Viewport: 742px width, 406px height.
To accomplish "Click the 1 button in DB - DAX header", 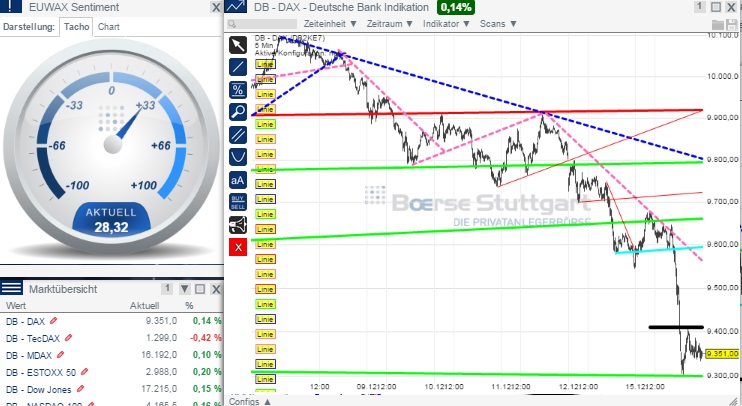I will [x=699, y=7].
